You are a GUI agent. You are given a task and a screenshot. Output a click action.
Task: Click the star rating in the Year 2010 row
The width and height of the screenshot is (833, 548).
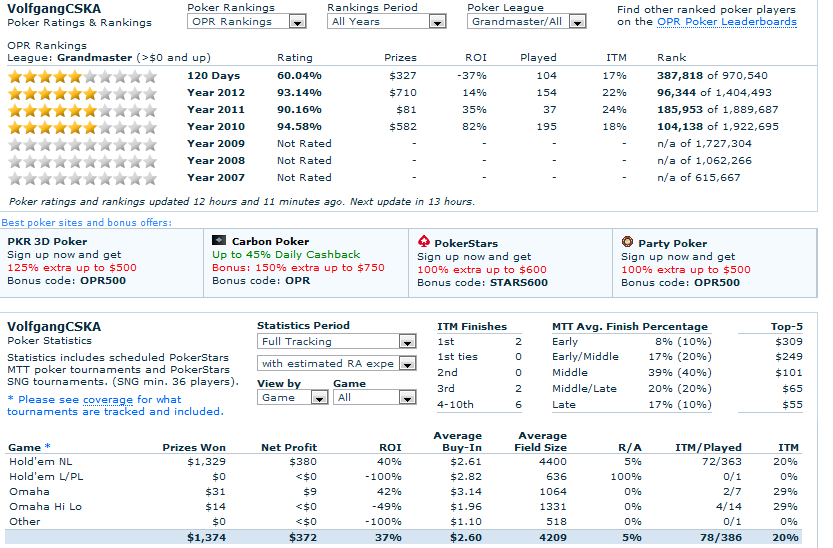point(83,127)
